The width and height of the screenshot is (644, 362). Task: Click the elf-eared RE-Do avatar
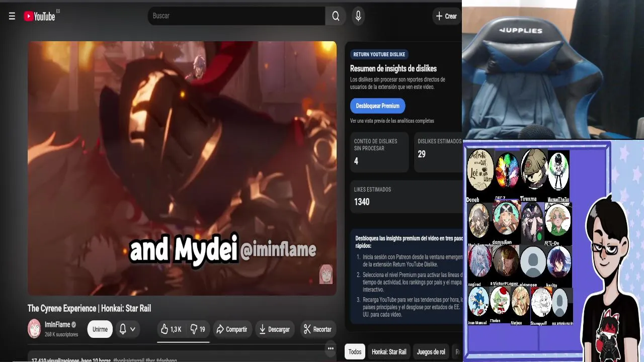(558, 219)
